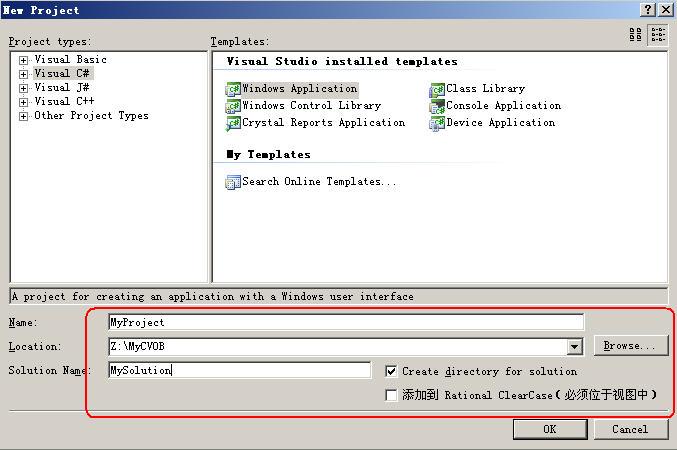Screen dimensions: 677x450
Task: Expand the Visual C++ project types node
Action: 23,102
